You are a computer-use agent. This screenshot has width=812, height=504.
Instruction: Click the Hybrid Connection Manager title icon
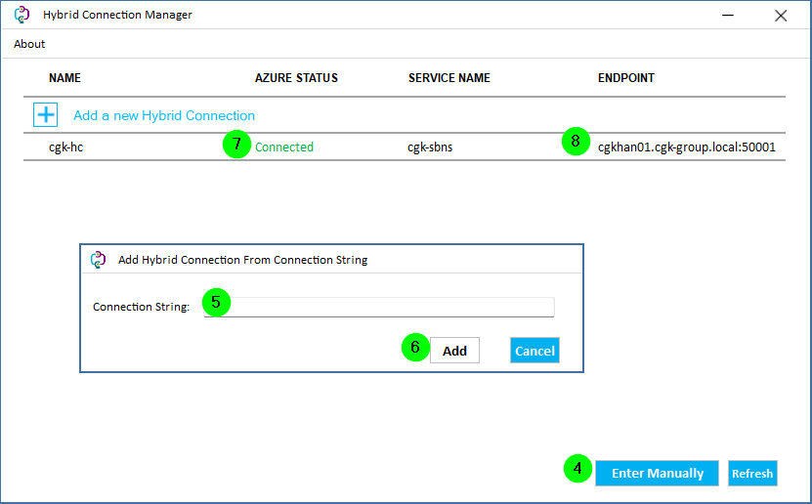point(22,15)
